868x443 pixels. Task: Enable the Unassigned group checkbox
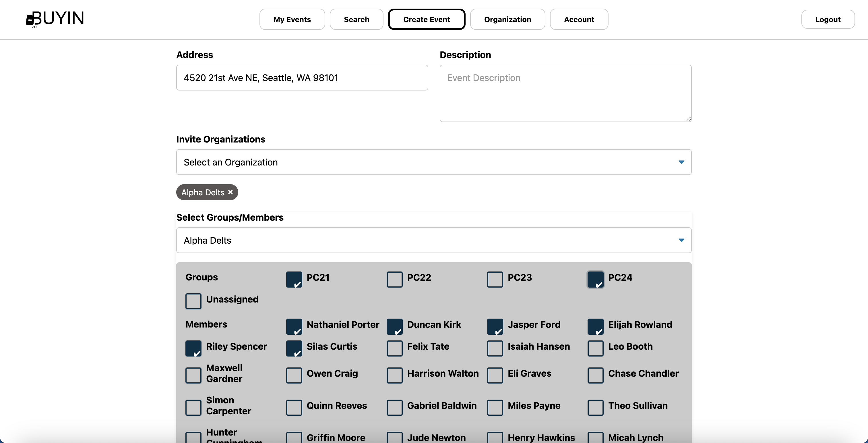[193, 301]
